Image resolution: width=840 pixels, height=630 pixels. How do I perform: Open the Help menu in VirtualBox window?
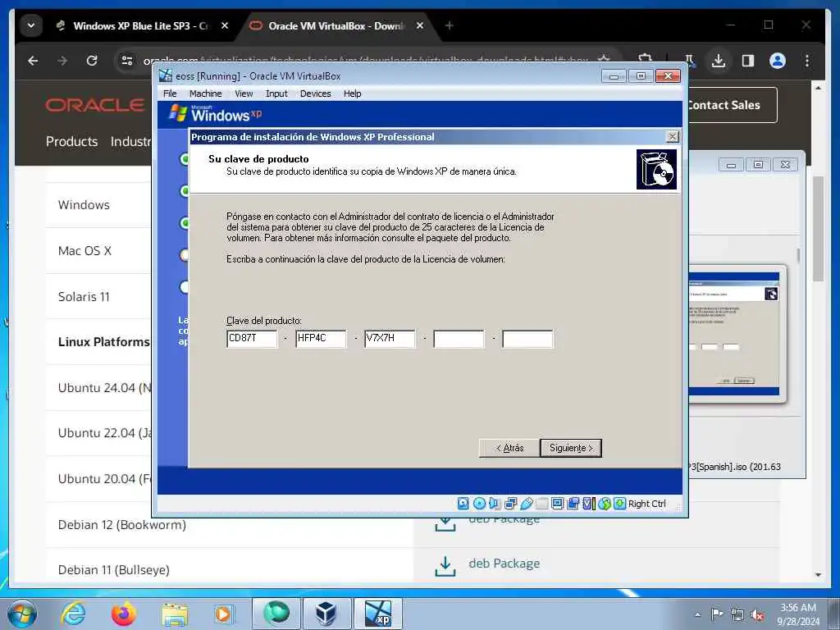pos(353,94)
